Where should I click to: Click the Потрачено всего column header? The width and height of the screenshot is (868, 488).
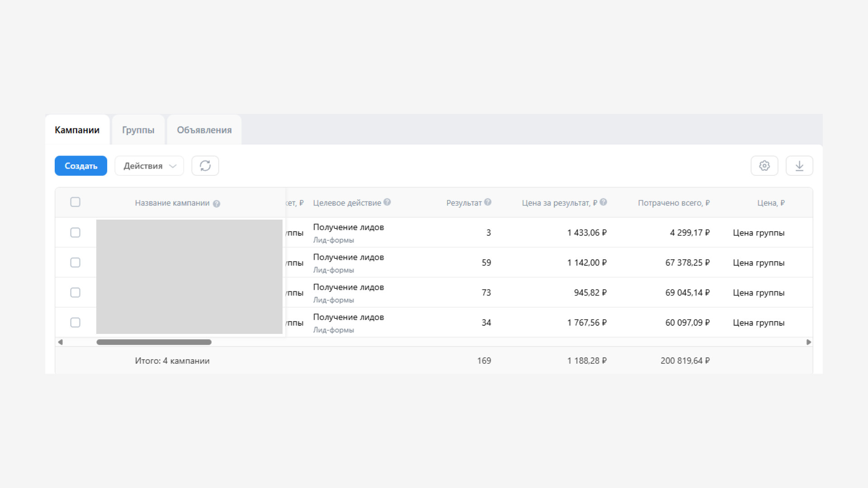tap(674, 203)
